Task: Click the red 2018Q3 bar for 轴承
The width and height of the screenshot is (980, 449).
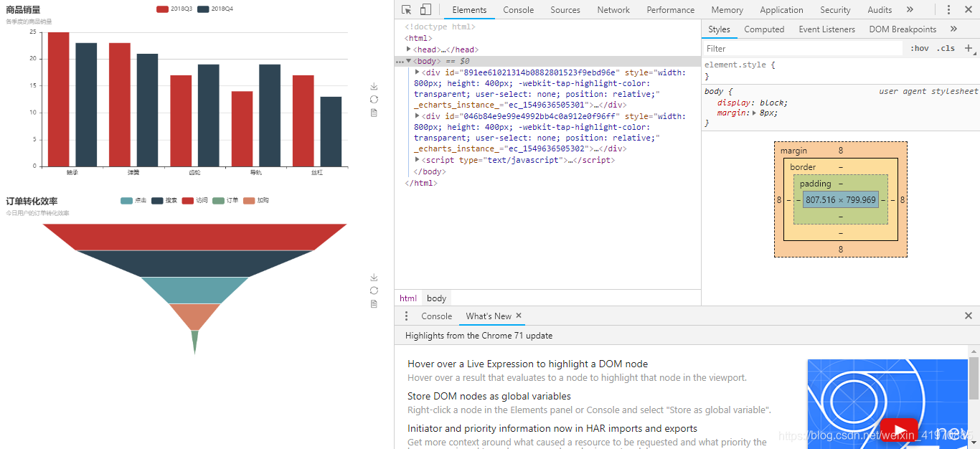Action: click(59, 100)
